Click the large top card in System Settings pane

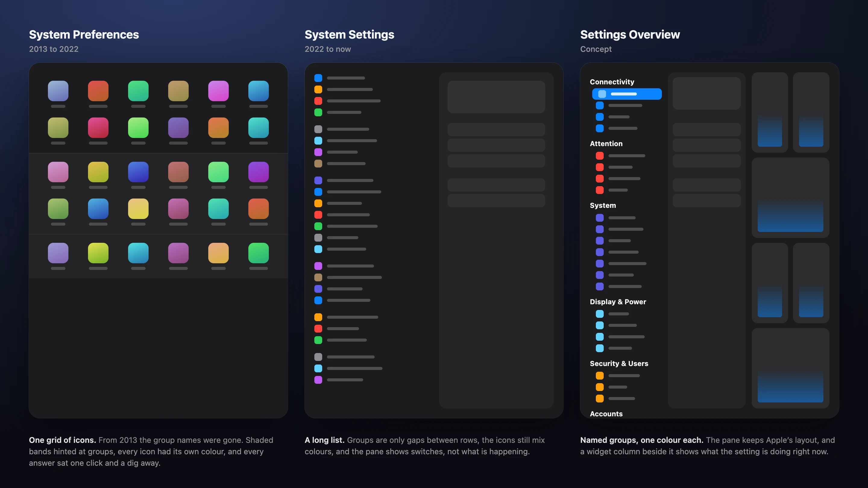pyautogui.click(x=496, y=97)
